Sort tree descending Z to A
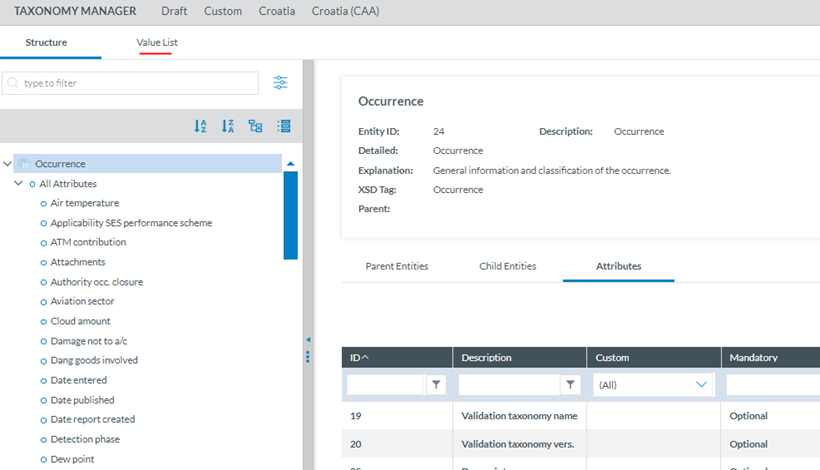 (228, 126)
